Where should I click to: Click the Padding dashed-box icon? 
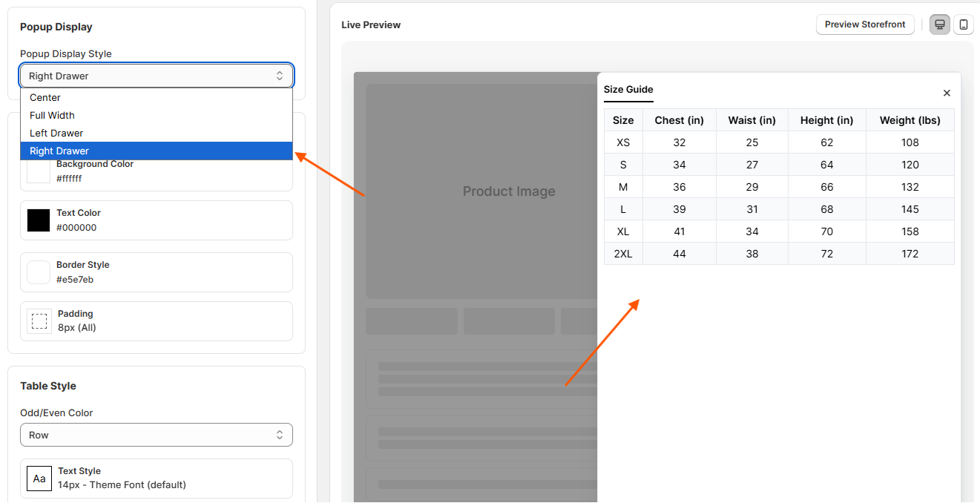[39, 321]
